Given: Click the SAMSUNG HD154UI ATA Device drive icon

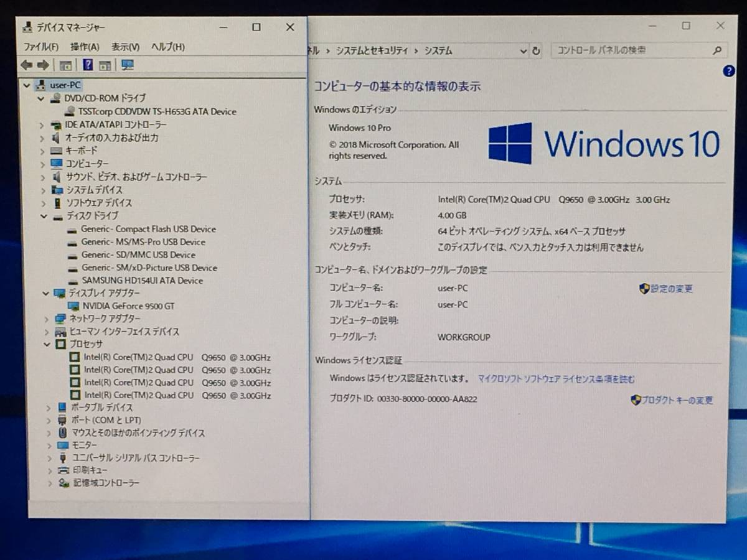Looking at the screenshot, I should tap(73, 281).
